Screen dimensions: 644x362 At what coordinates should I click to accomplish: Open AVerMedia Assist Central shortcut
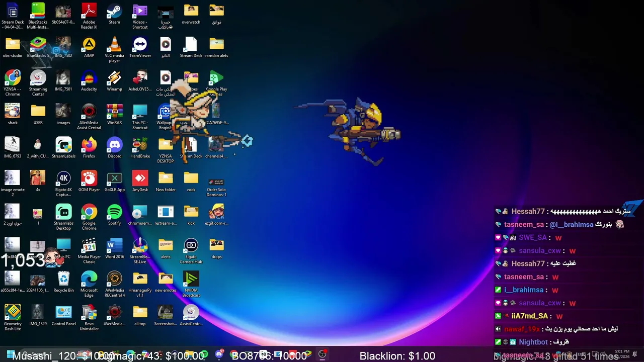(89, 117)
